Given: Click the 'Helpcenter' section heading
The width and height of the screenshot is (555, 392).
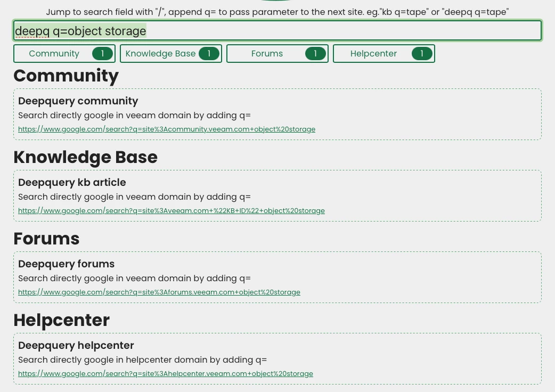Looking at the screenshot, I should pyautogui.click(x=62, y=320).
